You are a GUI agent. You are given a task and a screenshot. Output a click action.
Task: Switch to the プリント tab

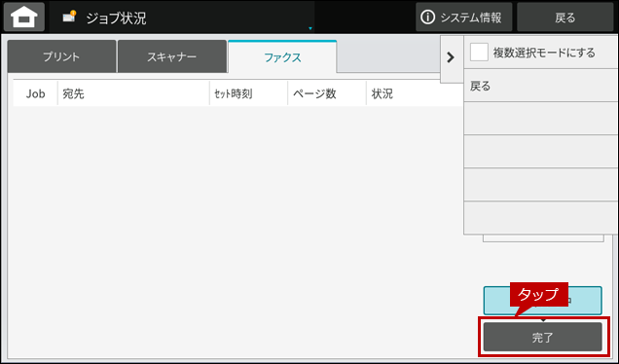[61, 56]
